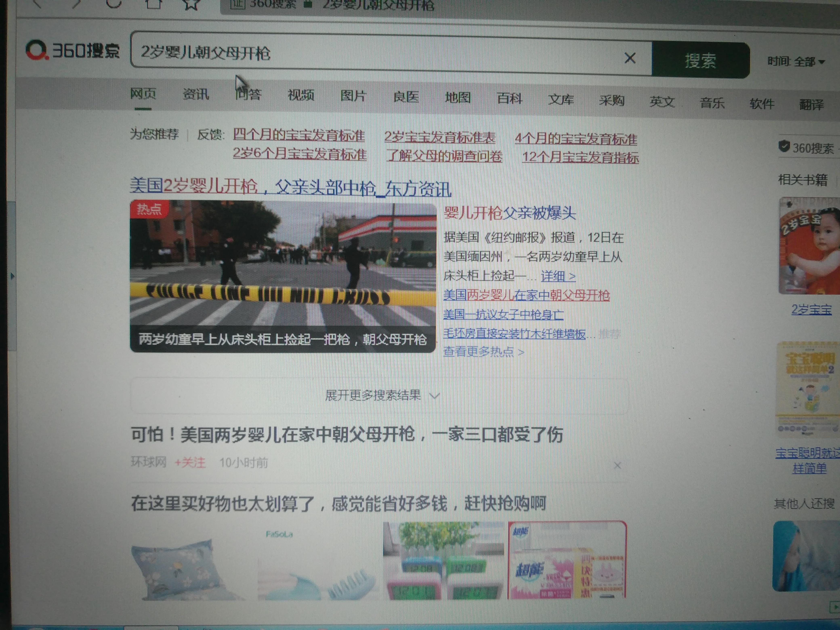Click the 详细 > link in the news summary
840x630 pixels.
point(558,276)
